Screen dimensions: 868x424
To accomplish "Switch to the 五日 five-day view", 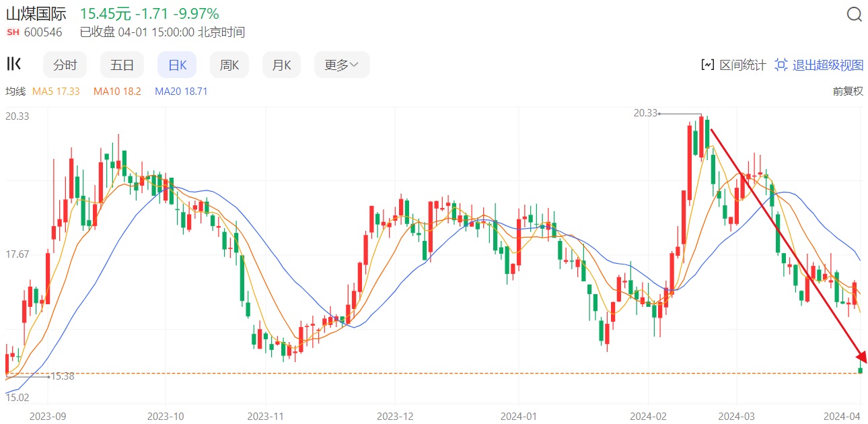I will pos(122,65).
